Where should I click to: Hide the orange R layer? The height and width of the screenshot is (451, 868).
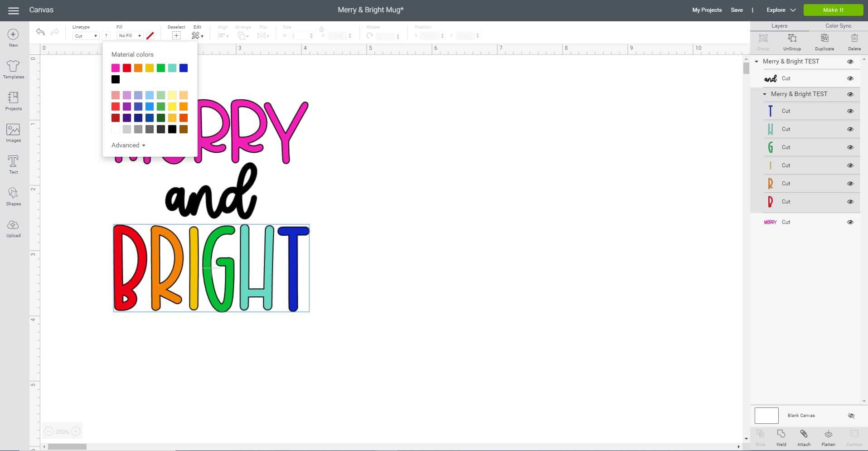(x=850, y=184)
